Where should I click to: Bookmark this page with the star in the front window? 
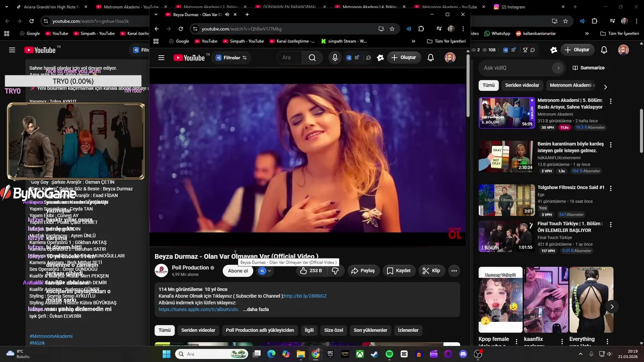[392, 29]
